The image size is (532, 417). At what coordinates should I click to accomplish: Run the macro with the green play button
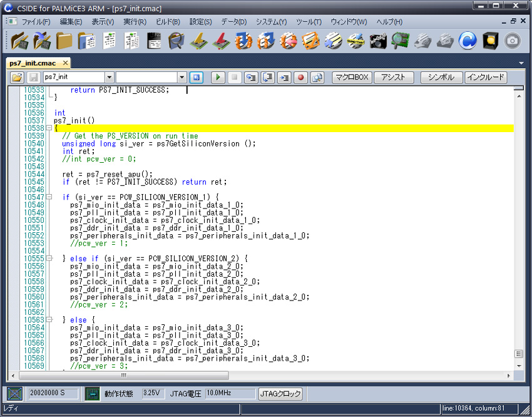218,78
